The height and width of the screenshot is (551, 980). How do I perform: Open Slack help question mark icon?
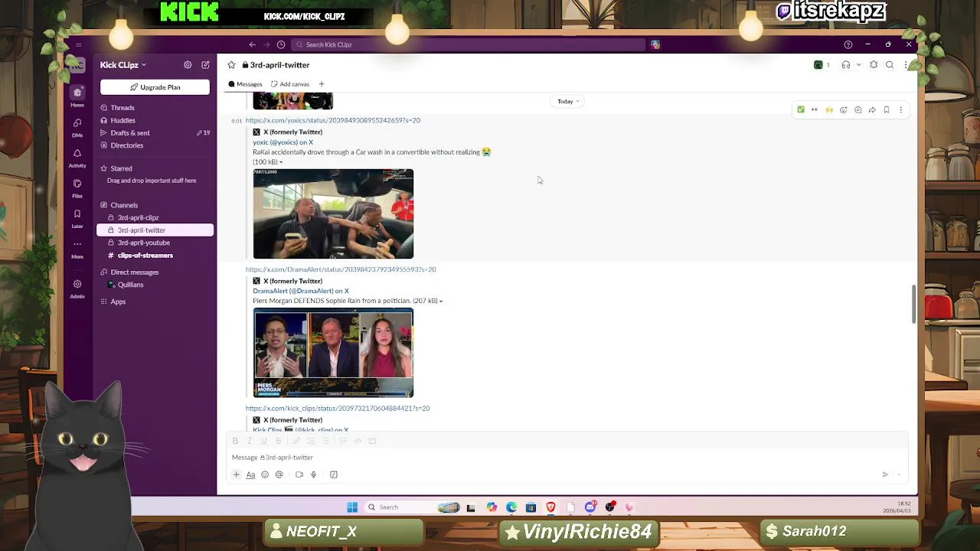848,44
